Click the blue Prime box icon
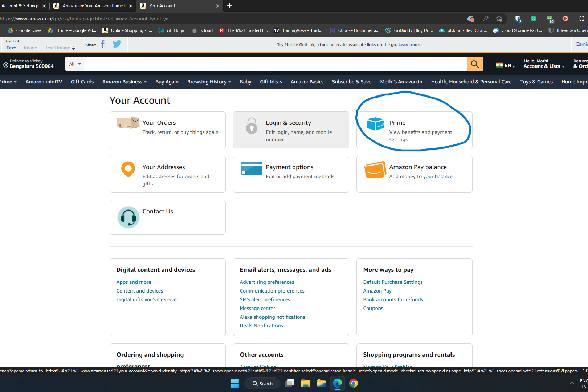 click(x=375, y=124)
